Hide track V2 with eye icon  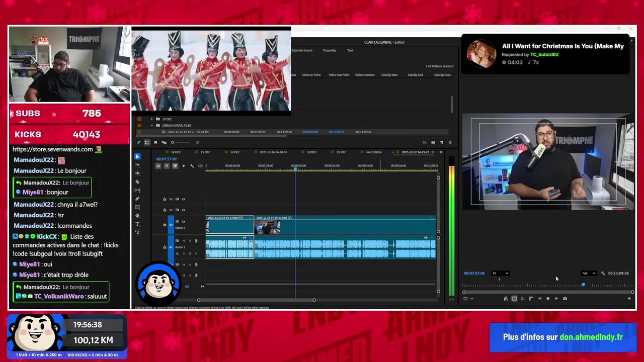[183, 210]
